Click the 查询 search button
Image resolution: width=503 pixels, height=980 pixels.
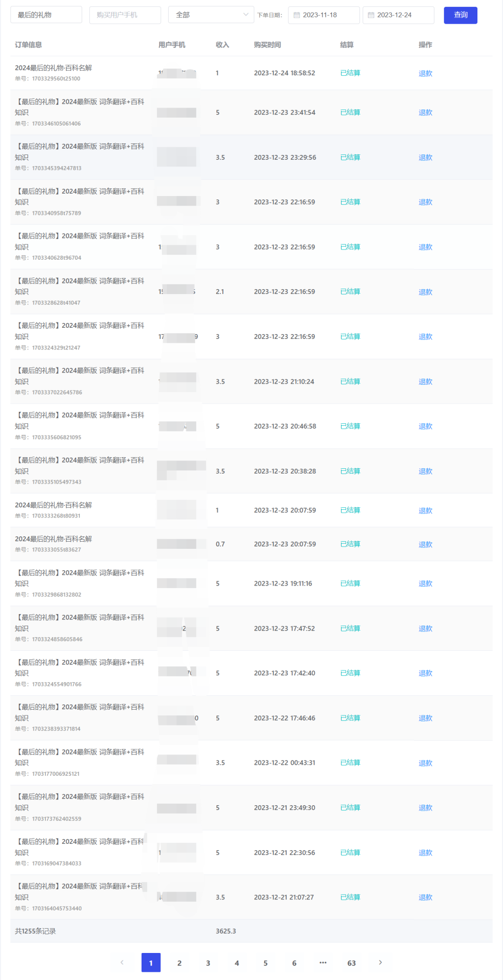[460, 15]
